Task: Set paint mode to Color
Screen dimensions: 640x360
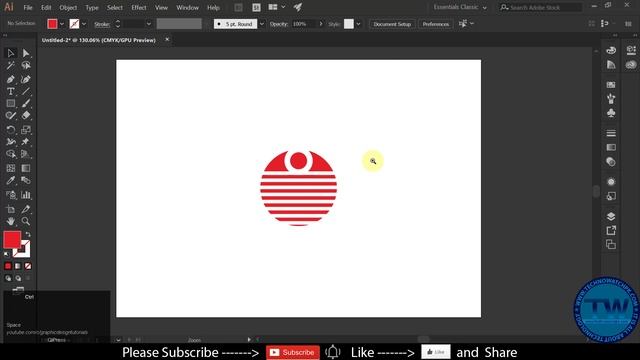Action: coord(8,266)
